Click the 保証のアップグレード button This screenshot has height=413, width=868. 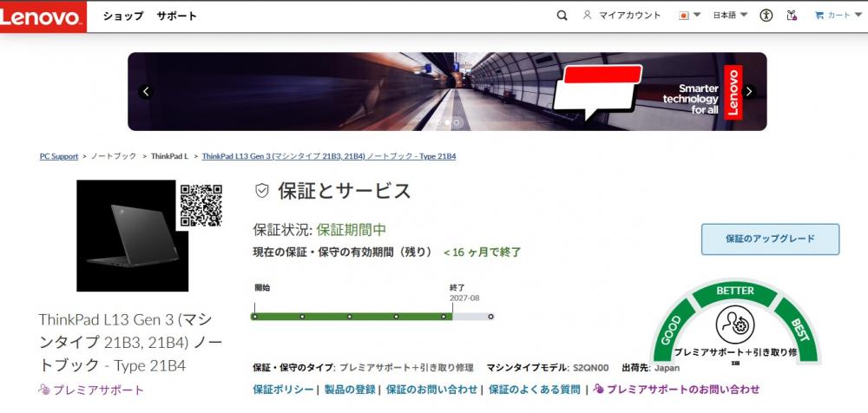[x=770, y=239]
